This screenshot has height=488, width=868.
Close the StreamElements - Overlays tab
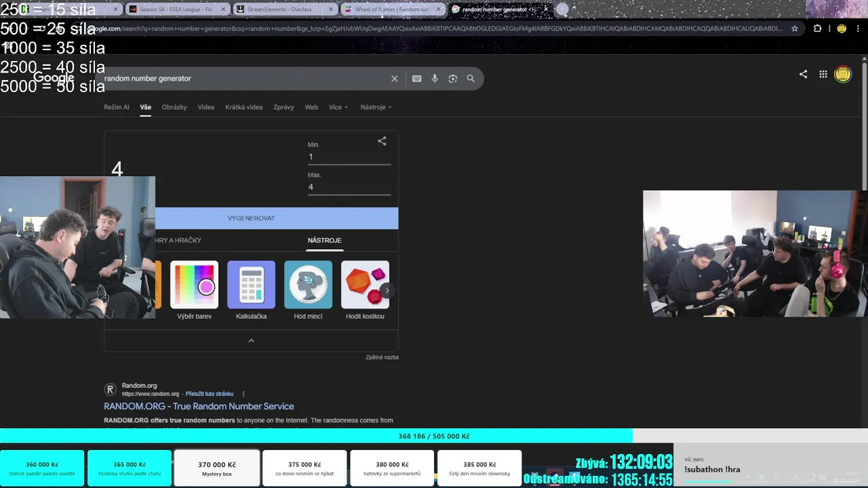pyautogui.click(x=332, y=9)
